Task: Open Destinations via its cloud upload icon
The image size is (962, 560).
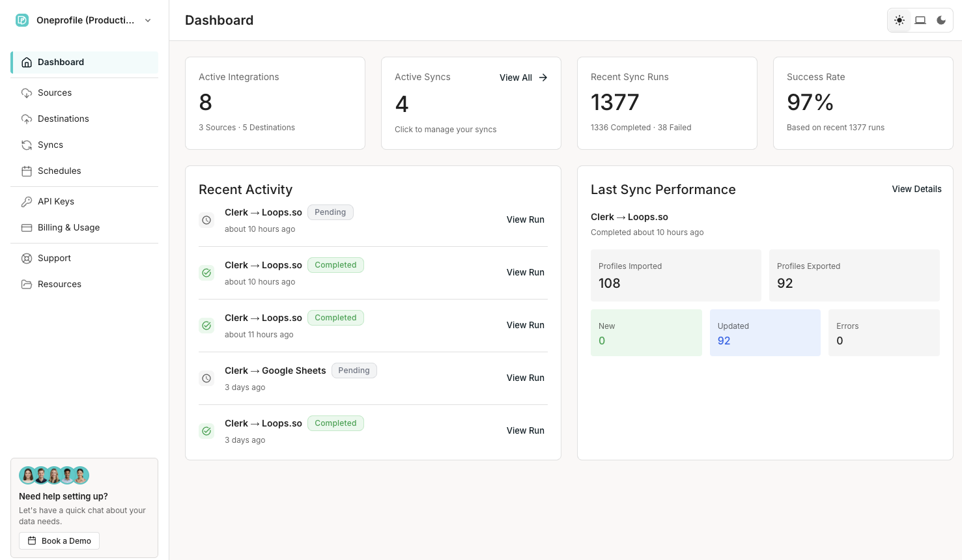Action: 27,119
